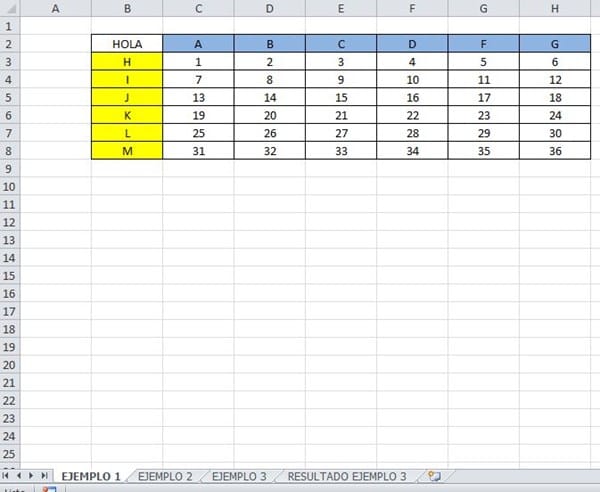The image size is (600, 492).
Task: Select column G header
Action: coord(483,8)
